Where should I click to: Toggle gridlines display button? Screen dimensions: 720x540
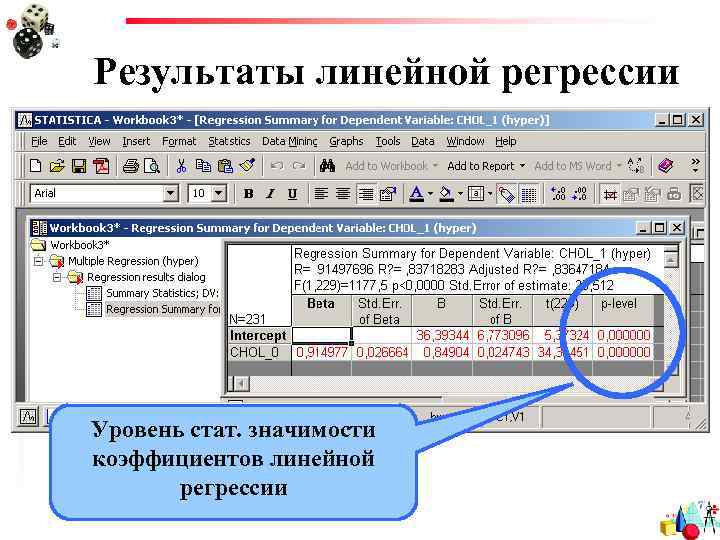(x=529, y=194)
